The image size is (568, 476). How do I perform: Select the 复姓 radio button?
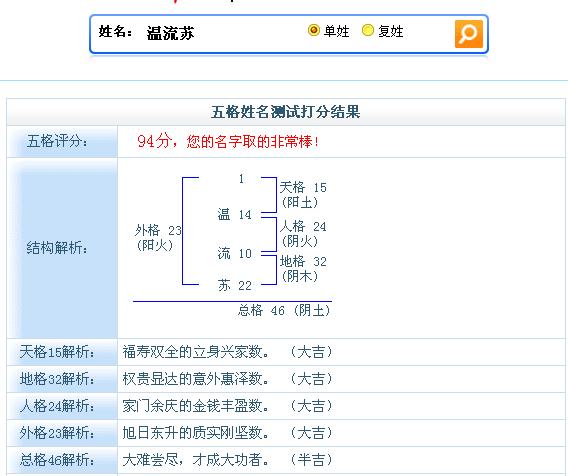368,30
